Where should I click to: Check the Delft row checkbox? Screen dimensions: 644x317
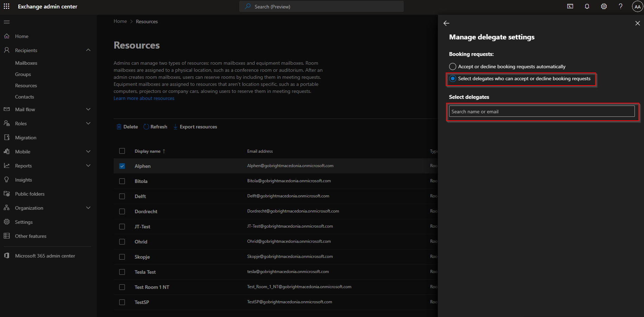(x=122, y=196)
